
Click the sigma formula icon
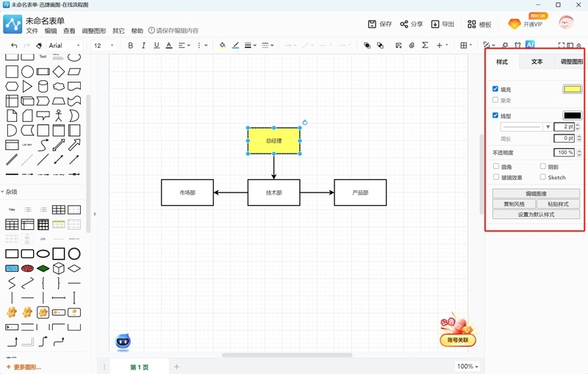click(425, 45)
